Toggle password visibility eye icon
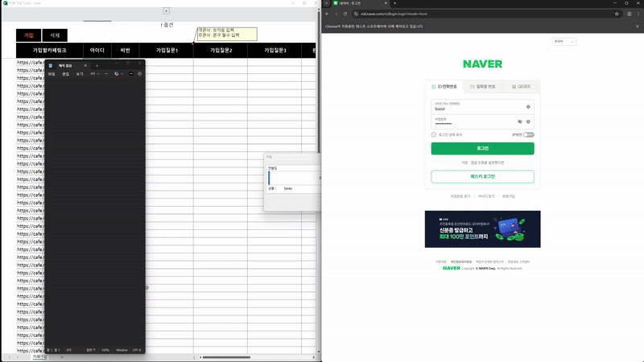Viewport: 644px width, 362px height. [x=519, y=122]
